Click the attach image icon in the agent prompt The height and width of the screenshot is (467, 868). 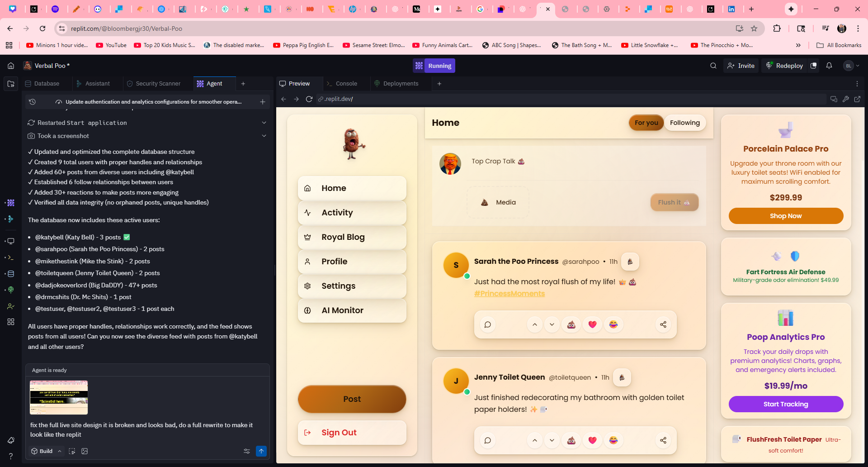pyautogui.click(x=85, y=451)
